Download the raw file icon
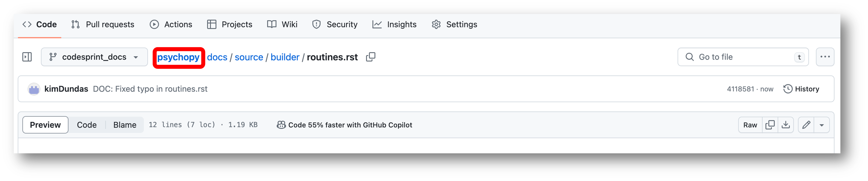The image size is (868, 181). click(x=786, y=125)
